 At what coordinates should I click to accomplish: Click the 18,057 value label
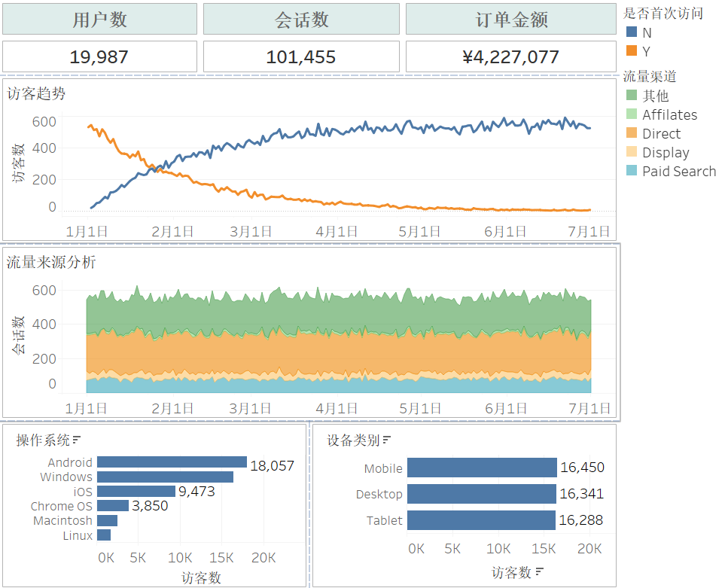click(272, 466)
